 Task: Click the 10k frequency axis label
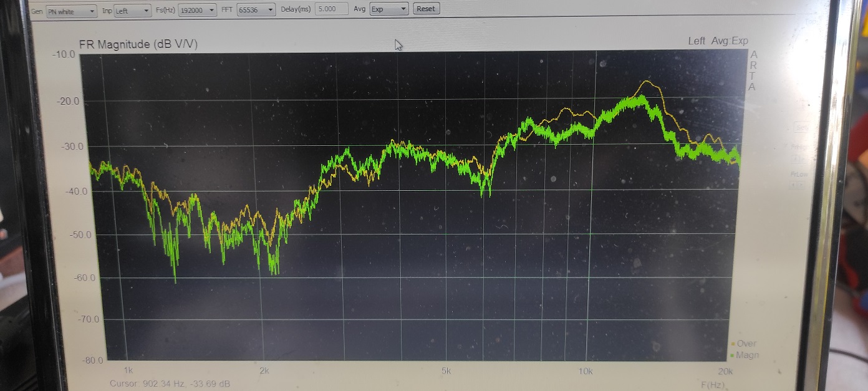click(x=585, y=371)
